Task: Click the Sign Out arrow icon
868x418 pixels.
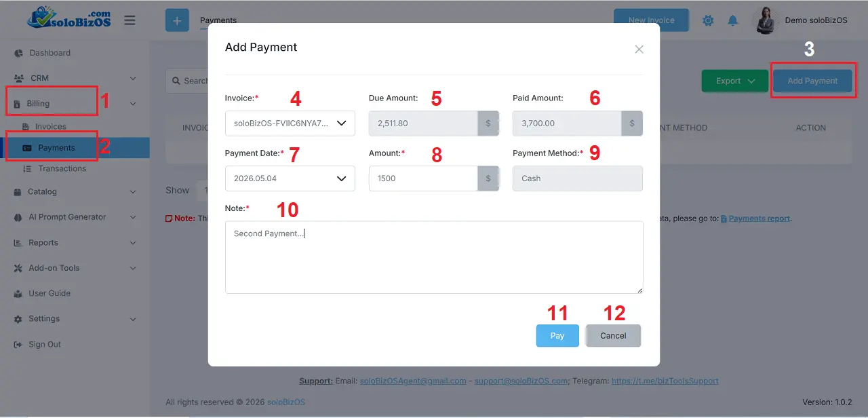Action: 18,345
